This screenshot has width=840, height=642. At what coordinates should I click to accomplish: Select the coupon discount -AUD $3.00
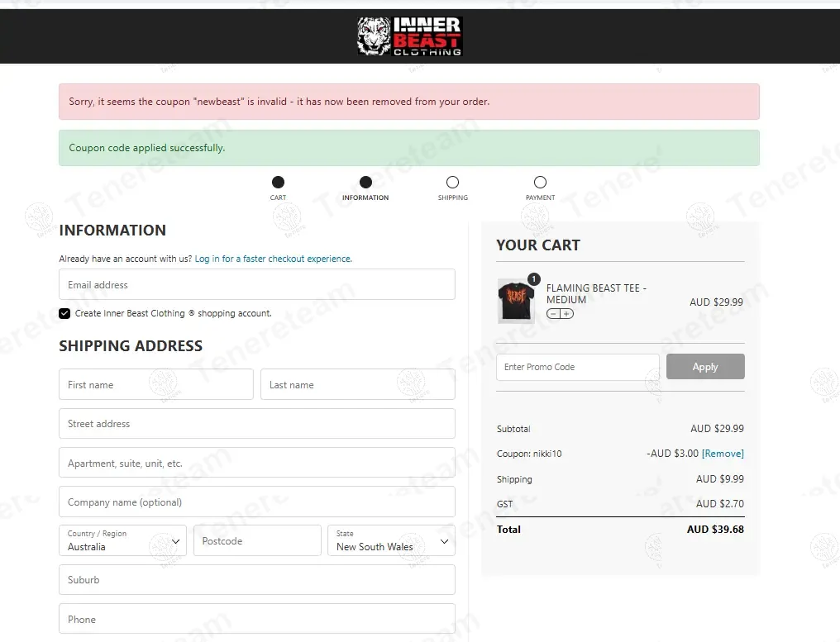pos(672,454)
